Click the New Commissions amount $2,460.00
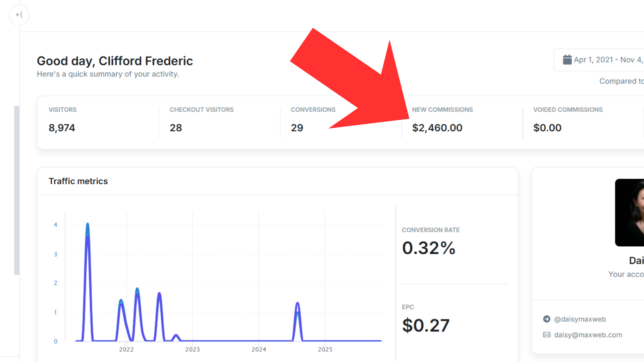Image resolution: width=644 pixels, height=362 pixels. [437, 128]
